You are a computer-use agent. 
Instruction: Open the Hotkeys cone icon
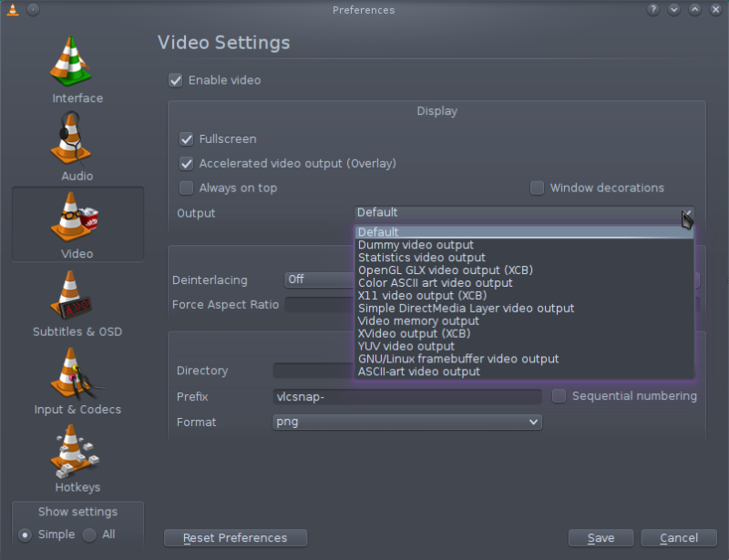coord(75,452)
